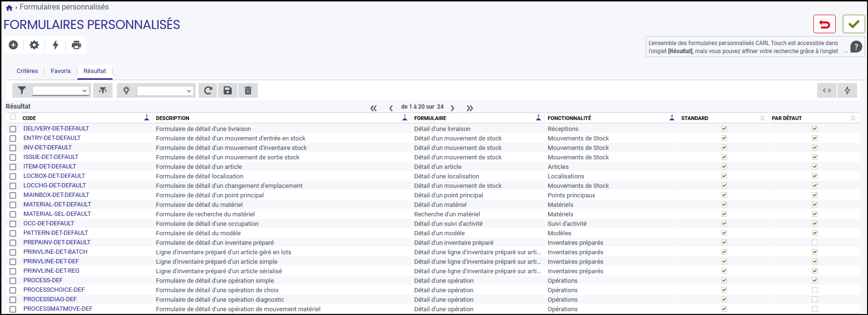Check the PROCESSMATMOVE-DEF row checkbox

13,309
